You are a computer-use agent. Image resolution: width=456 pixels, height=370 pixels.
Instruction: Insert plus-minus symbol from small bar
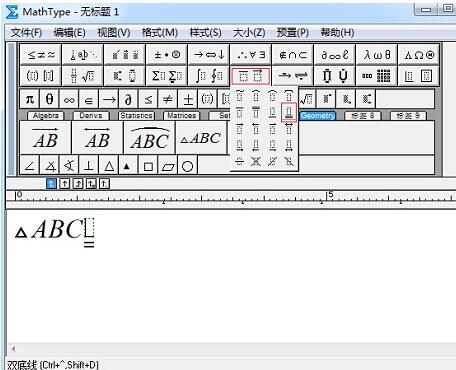188,99
